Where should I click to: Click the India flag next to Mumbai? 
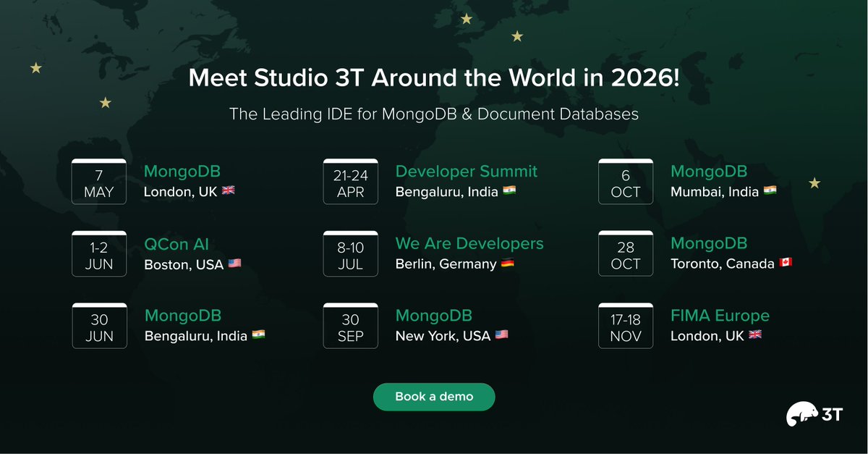(770, 191)
